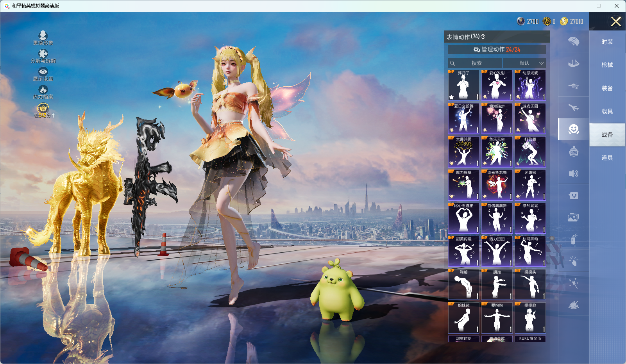Select the 鱼乐无穷 emote thumbnail
The image size is (626, 364).
[497, 152]
